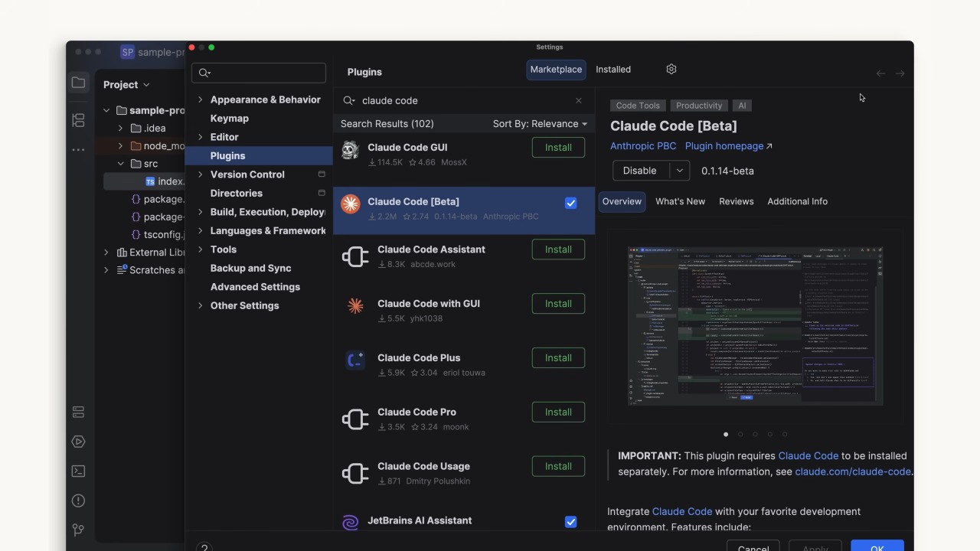This screenshot has height=551, width=980.
Task: Open the Git version control icon
Action: [x=78, y=530]
